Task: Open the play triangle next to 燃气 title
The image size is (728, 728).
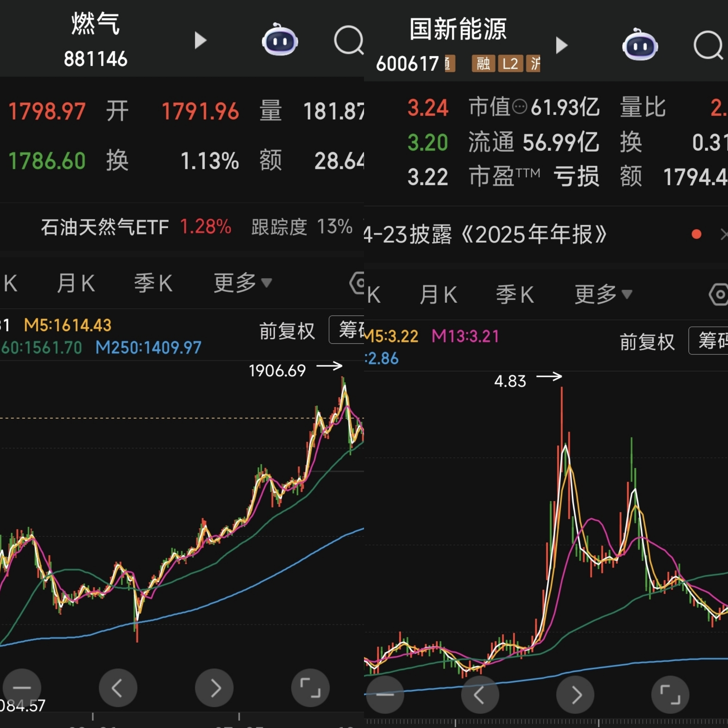Action: tap(201, 40)
